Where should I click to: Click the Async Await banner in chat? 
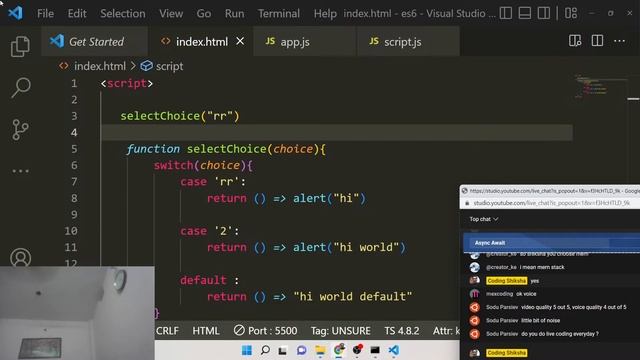coord(551,243)
